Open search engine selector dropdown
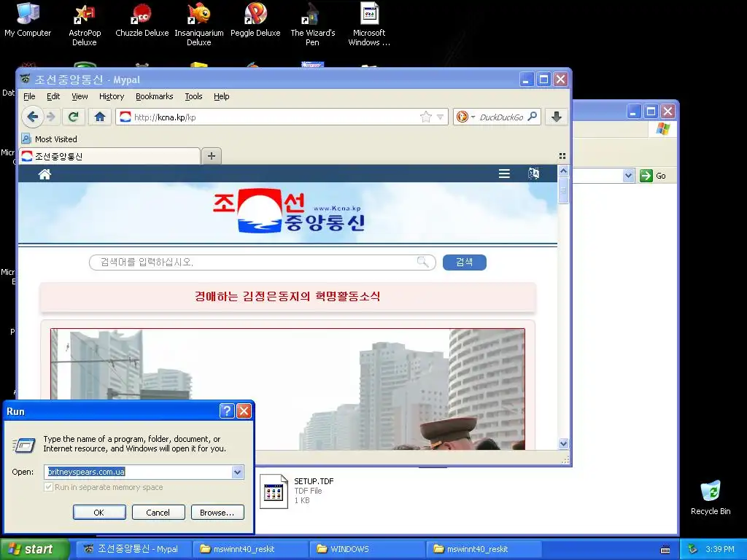 coord(473,117)
